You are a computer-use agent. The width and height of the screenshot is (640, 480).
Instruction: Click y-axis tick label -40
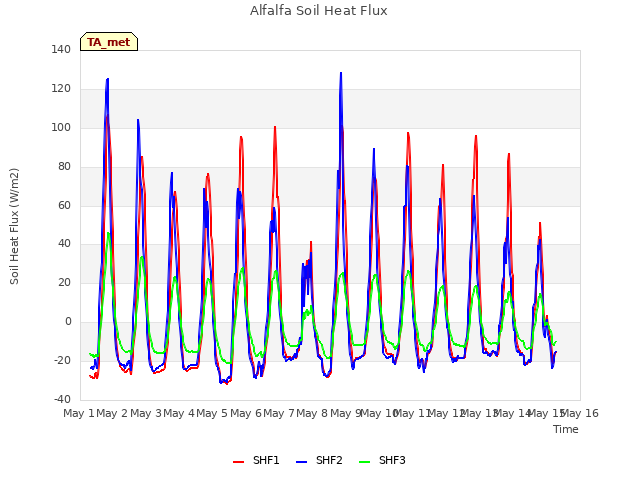click(x=62, y=399)
